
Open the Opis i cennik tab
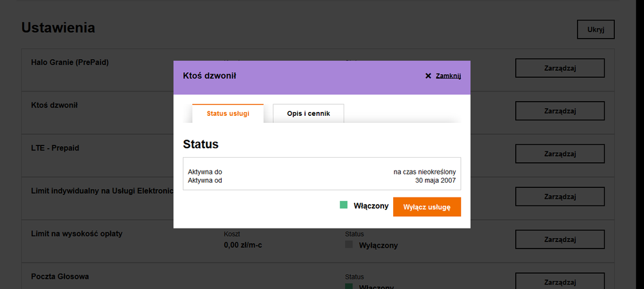coord(308,113)
